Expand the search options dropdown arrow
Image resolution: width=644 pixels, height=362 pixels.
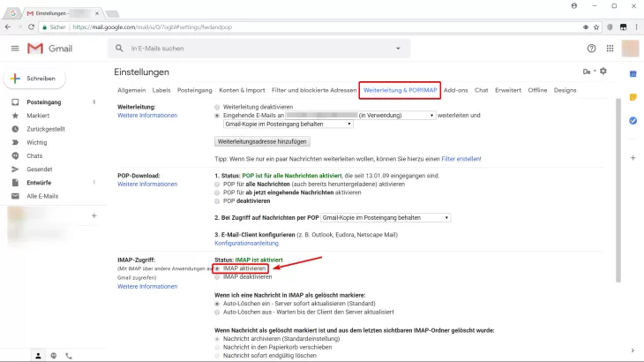[398, 48]
